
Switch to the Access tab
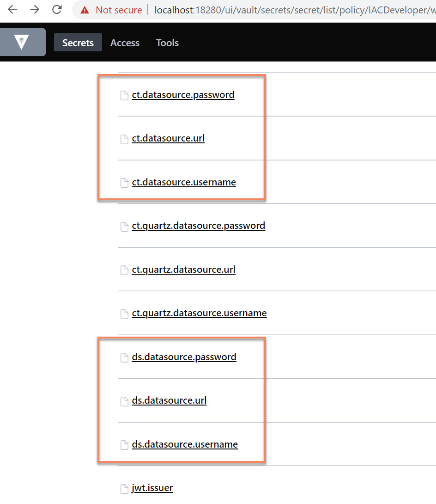click(x=125, y=43)
